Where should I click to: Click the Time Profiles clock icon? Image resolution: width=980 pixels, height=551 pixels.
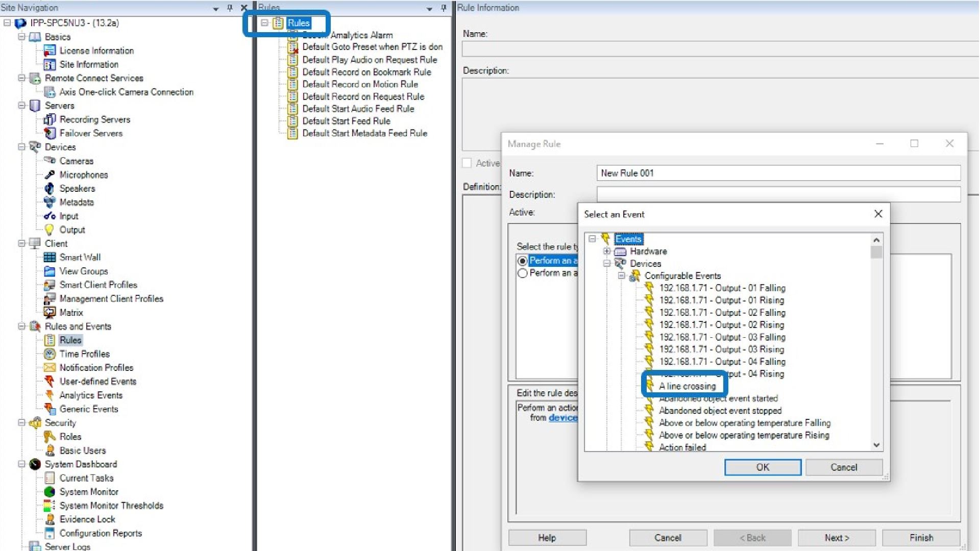tap(50, 354)
